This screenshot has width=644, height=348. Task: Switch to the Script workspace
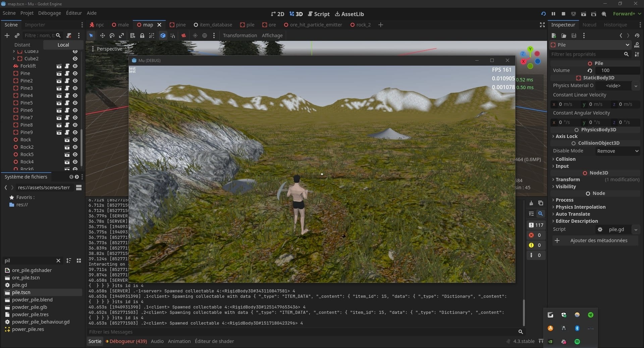coord(319,14)
